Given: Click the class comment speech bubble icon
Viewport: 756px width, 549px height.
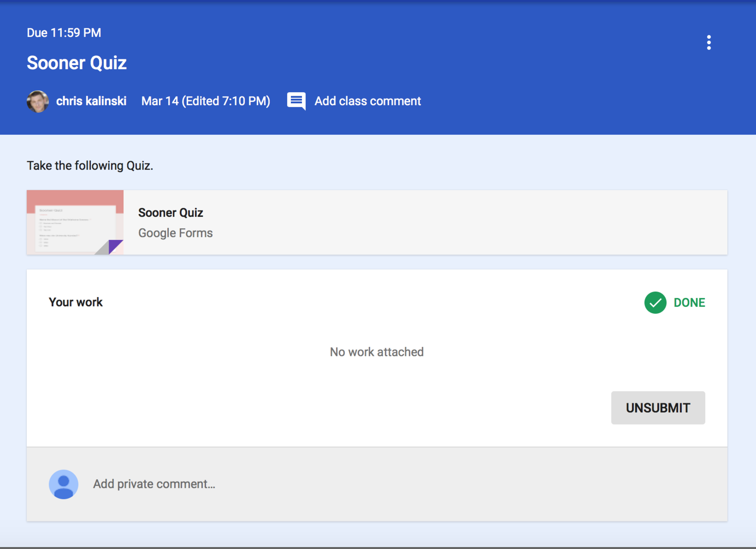Looking at the screenshot, I should click(296, 101).
